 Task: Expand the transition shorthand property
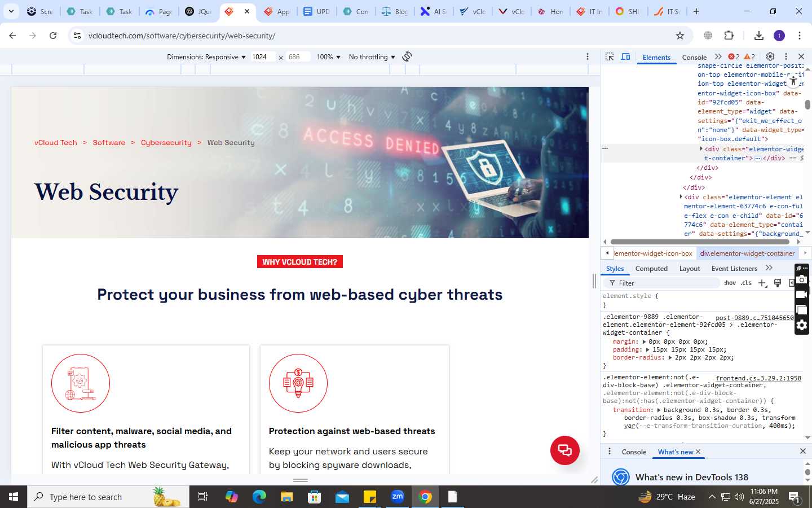(x=659, y=410)
